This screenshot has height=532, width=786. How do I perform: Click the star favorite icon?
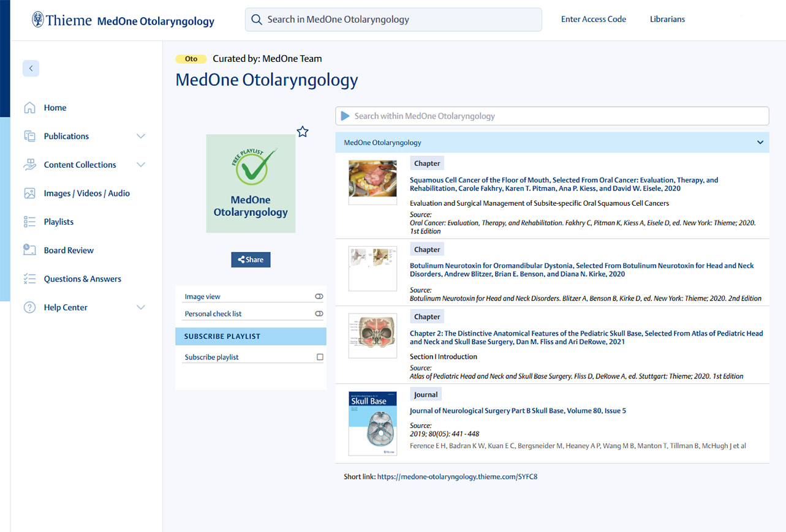pyautogui.click(x=302, y=132)
